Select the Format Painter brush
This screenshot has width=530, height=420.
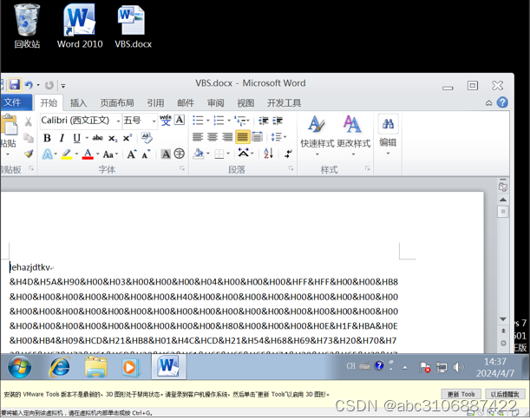tap(29, 154)
